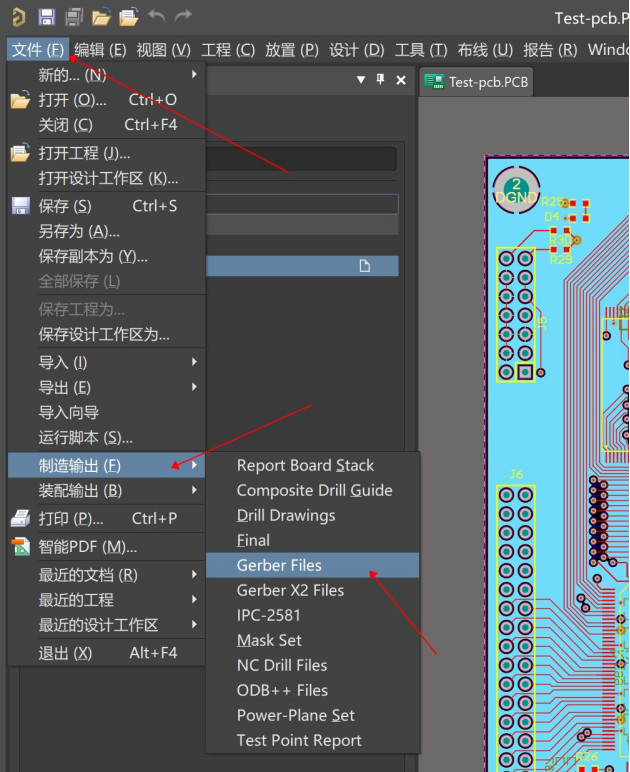Expand the 制造输出 (F) submenu
This screenshot has width=630, height=772.
pyautogui.click(x=106, y=465)
